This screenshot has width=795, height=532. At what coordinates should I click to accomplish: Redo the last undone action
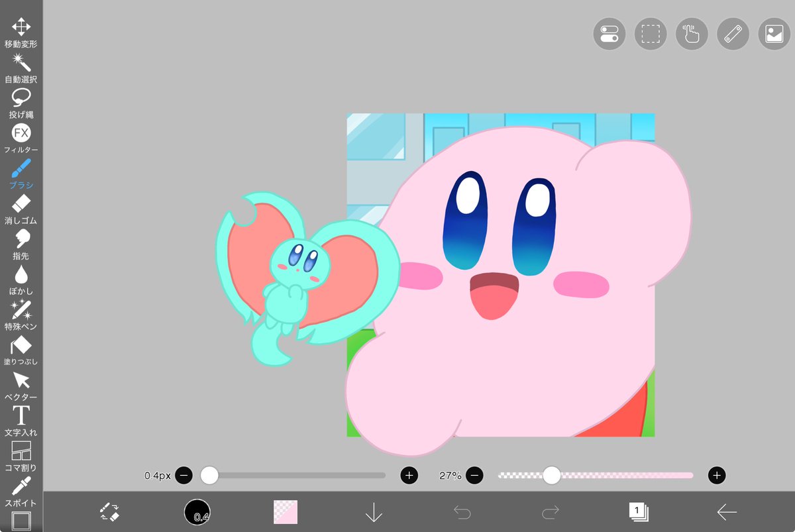pos(551,511)
